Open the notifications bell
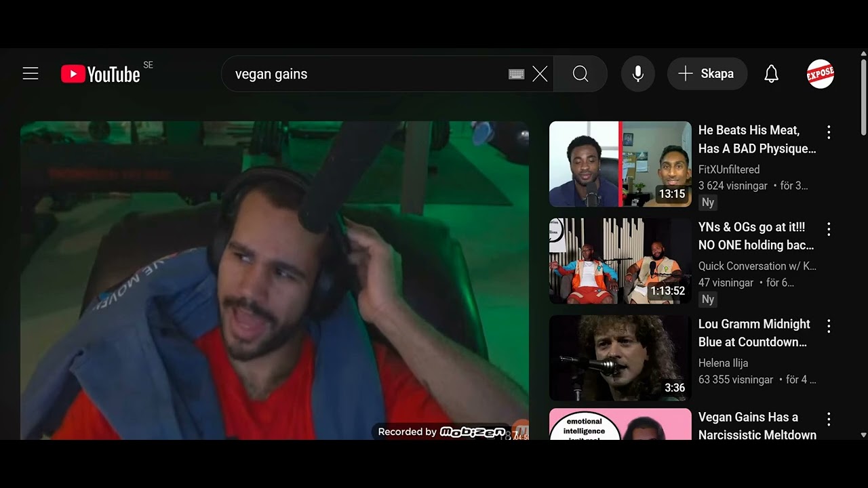 [771, 74]
